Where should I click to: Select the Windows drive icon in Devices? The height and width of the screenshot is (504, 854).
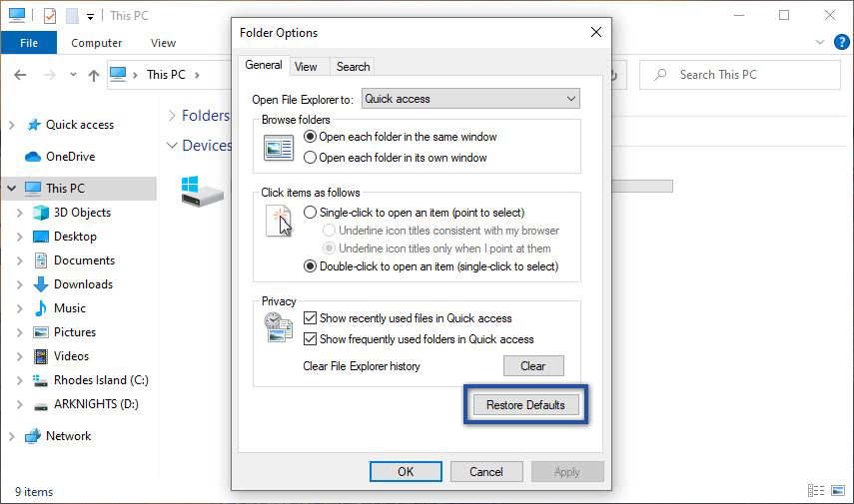(x=202, y=191)
